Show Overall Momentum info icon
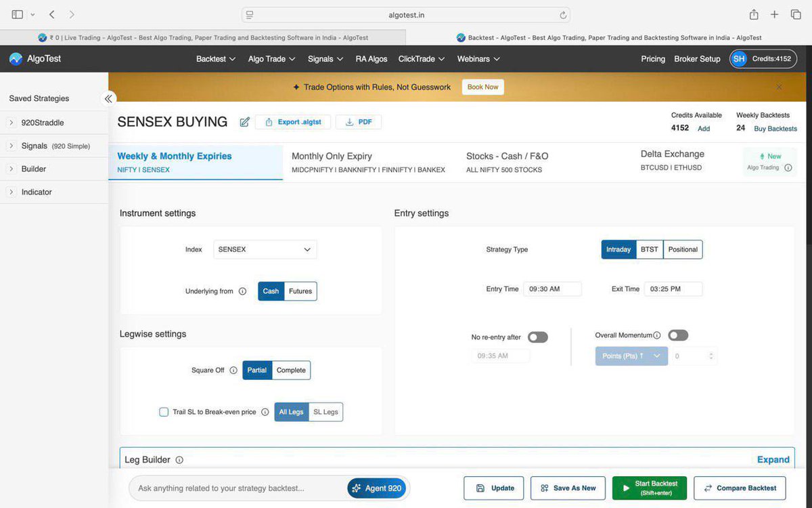Screen dimensions: 812x508 click(657, 335)
